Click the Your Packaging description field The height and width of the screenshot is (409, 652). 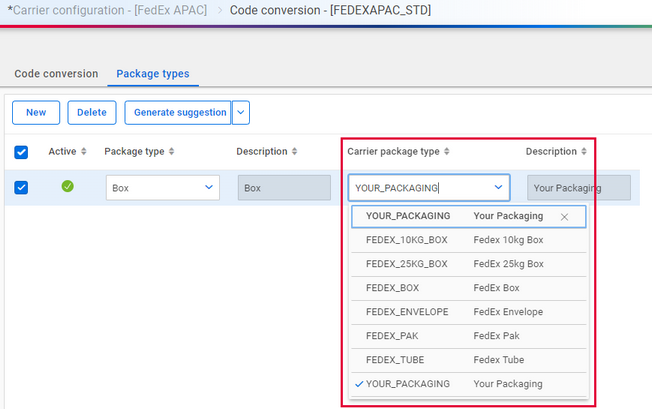click(579, 188)
